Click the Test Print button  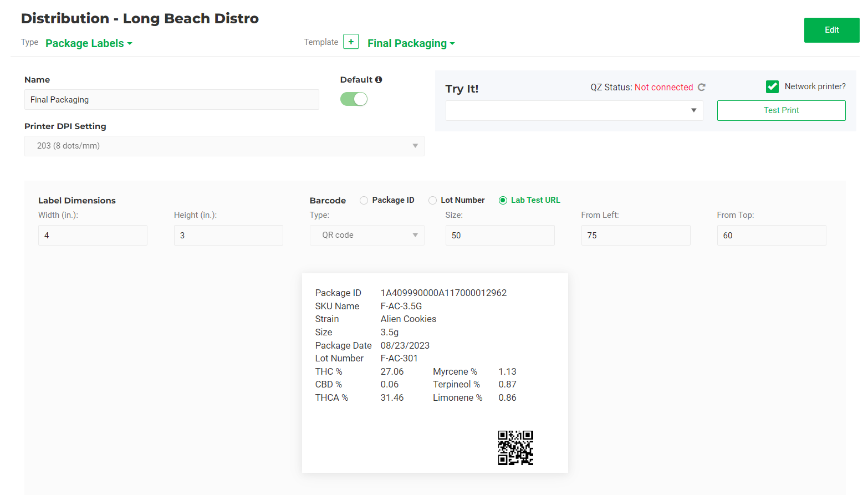coord(781,110)
